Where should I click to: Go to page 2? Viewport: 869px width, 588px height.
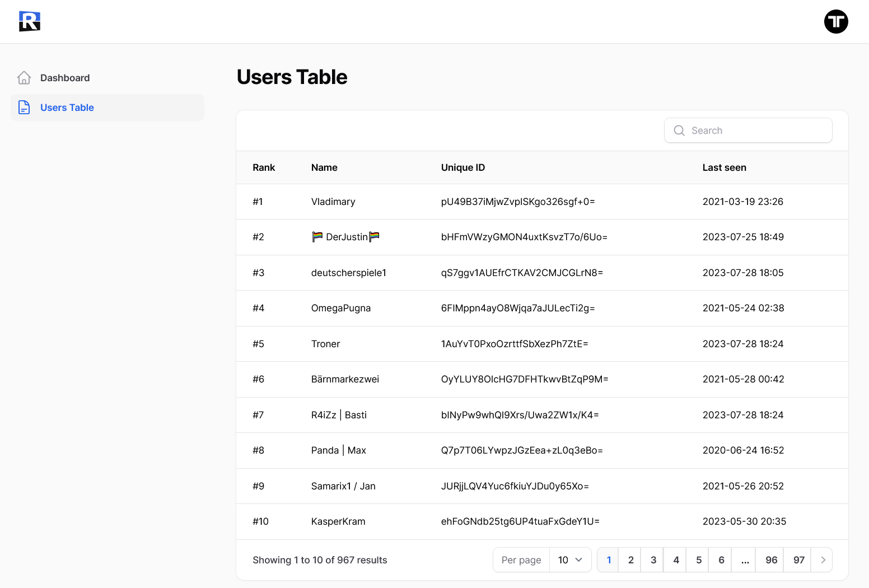point(630,560)
